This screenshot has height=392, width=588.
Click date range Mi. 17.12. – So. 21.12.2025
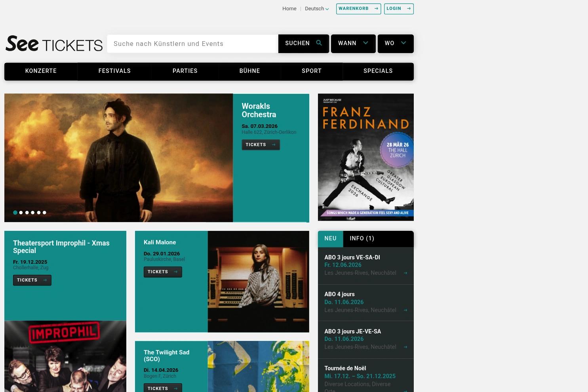pos(360,376)
